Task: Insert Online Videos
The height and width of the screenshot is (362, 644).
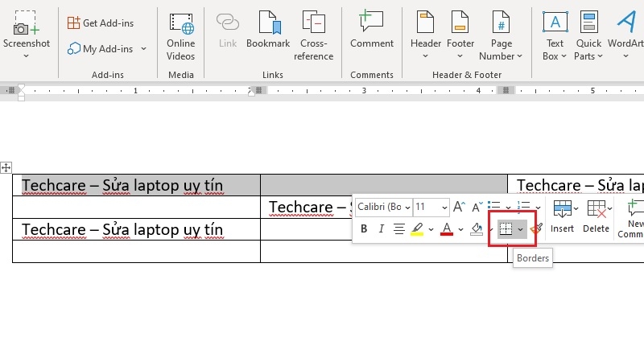Action: pos(180,37)
